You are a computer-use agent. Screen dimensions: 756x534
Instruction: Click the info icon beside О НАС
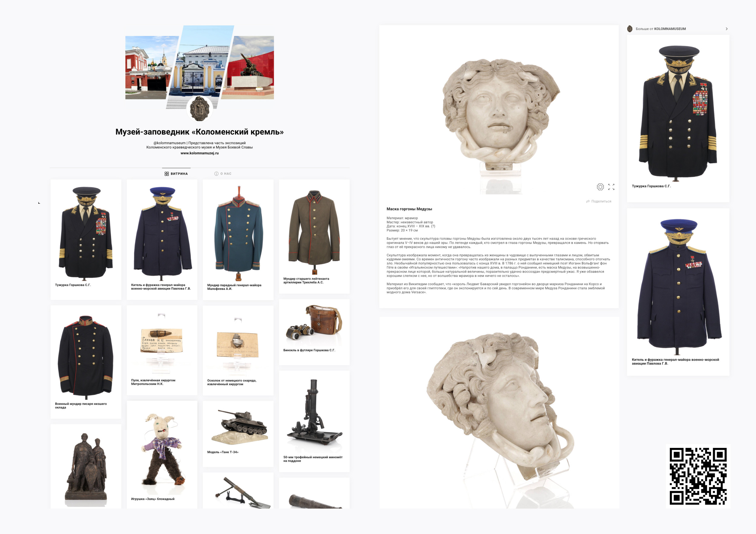click(x=216, y=174)
